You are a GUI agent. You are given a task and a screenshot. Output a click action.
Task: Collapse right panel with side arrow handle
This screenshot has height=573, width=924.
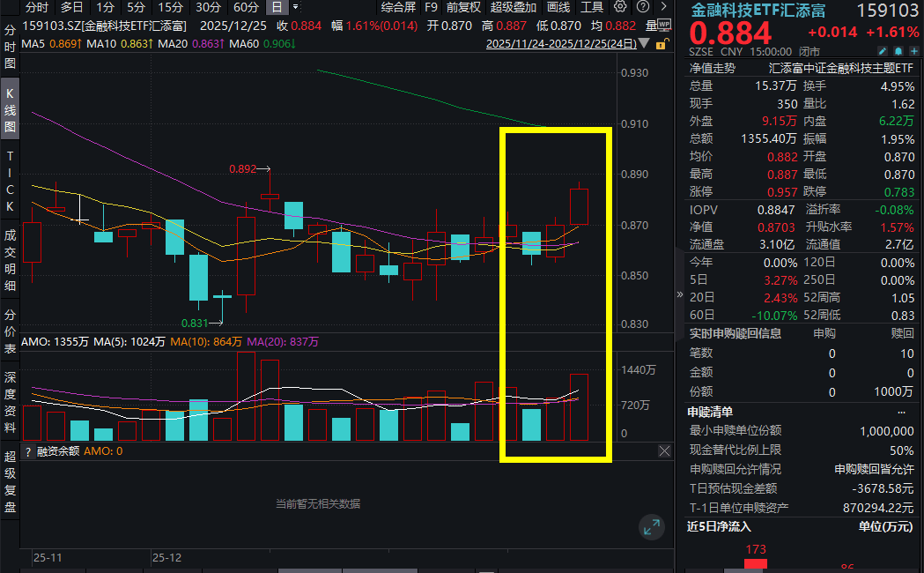(679, 295)
